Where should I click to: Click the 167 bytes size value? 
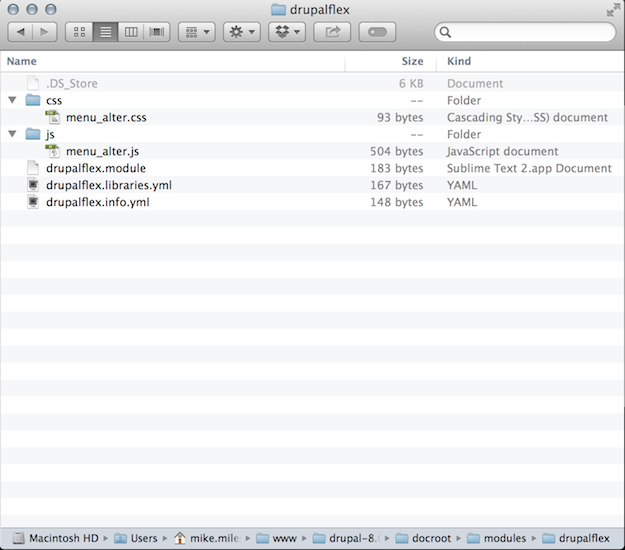(x=397, y=185)
